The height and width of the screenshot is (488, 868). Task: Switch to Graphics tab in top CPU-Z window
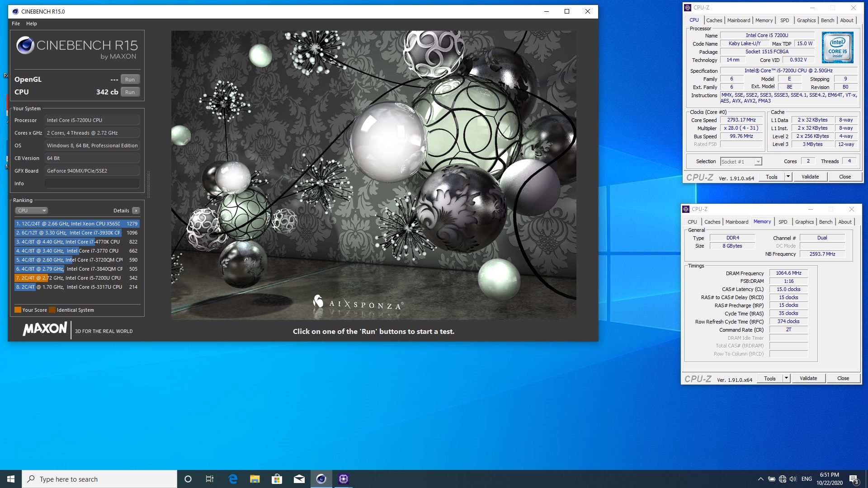[x=806, y=20]
